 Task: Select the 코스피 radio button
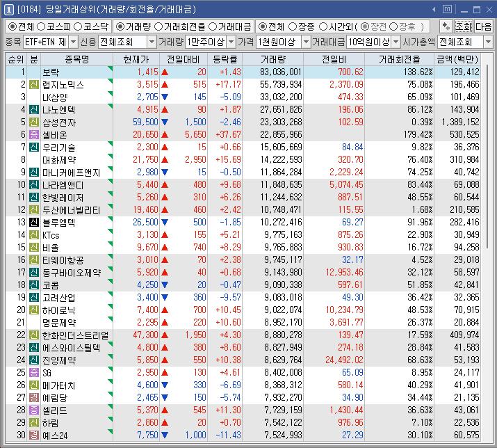[41, 26]
